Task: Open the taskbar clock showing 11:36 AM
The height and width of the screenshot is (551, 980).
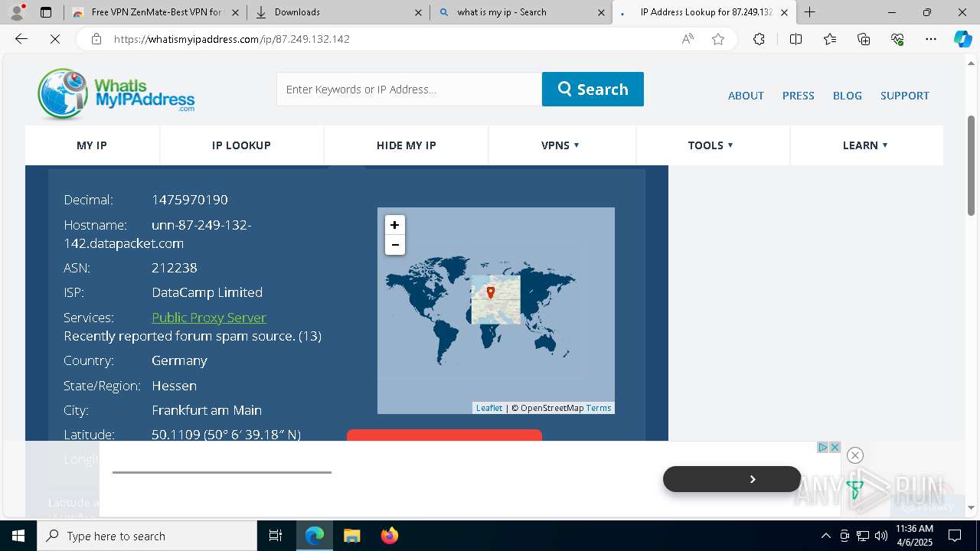Action: tap(914, 536)
